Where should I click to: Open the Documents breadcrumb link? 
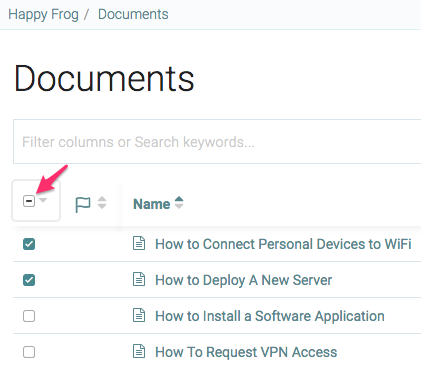133,14
